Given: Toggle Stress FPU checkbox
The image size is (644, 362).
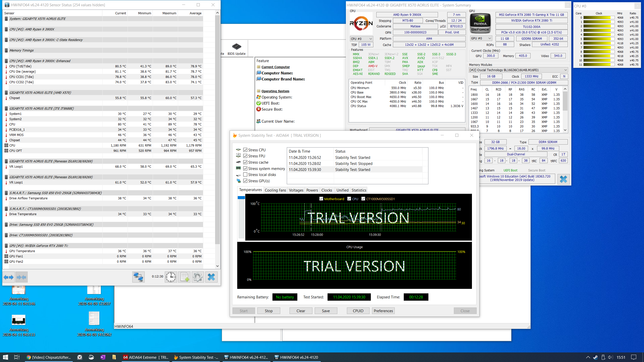Looking at the screenshot, I should 245,156.
